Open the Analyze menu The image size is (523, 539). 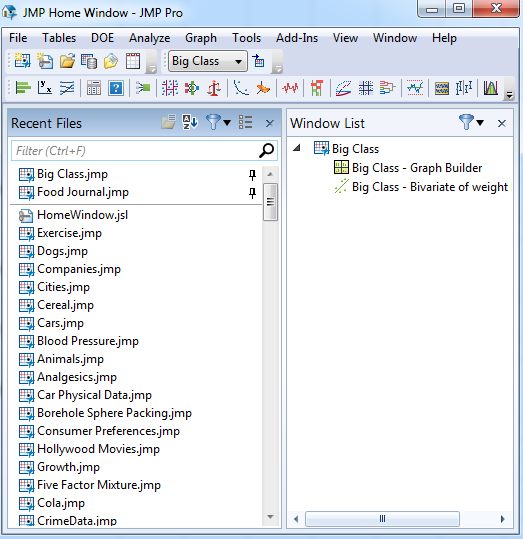pos(150,38)
